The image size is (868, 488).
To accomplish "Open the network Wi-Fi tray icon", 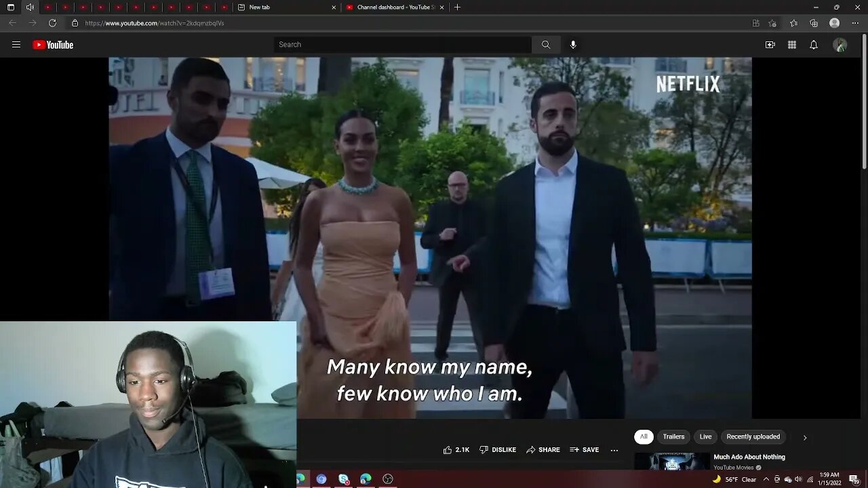I will 810,479.
